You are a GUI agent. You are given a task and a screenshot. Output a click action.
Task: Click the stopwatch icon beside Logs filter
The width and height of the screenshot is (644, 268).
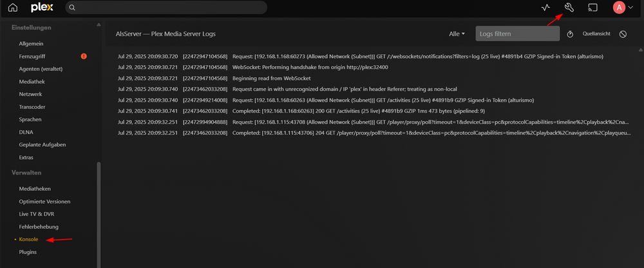[570, 34]
